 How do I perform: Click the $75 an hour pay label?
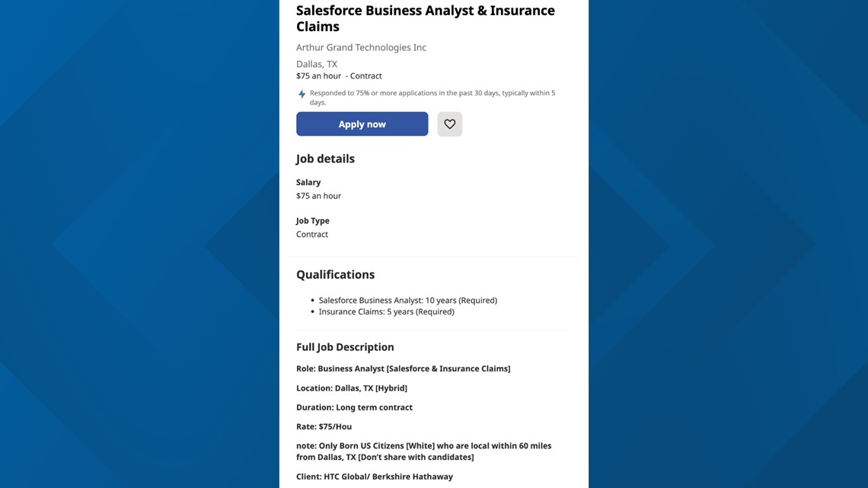(318, 75)
